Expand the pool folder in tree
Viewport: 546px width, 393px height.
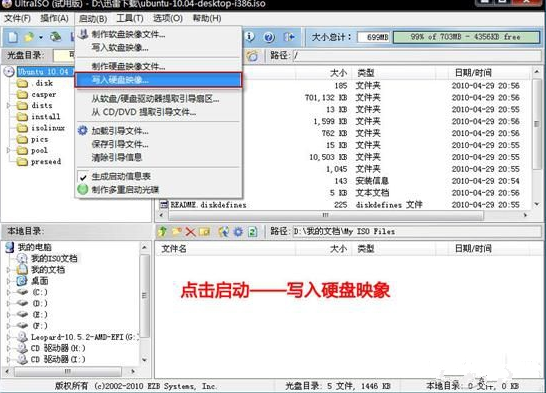click(8, 150)
